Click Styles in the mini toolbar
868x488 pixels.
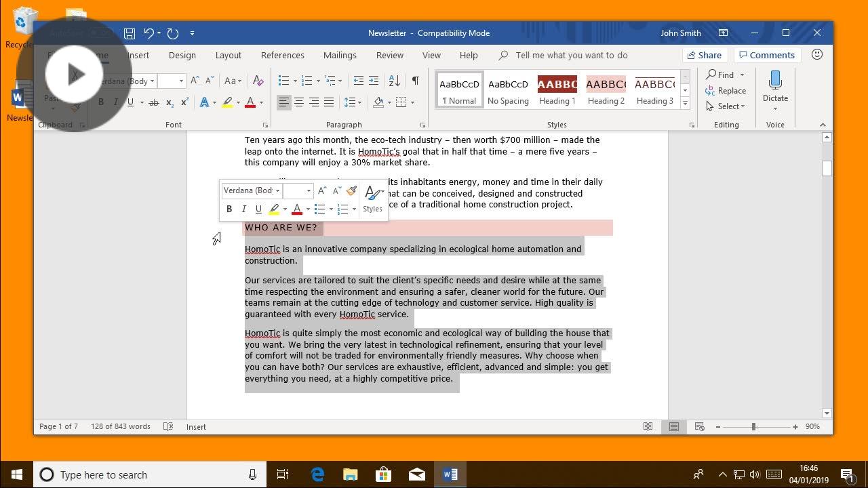click(372, 200)
